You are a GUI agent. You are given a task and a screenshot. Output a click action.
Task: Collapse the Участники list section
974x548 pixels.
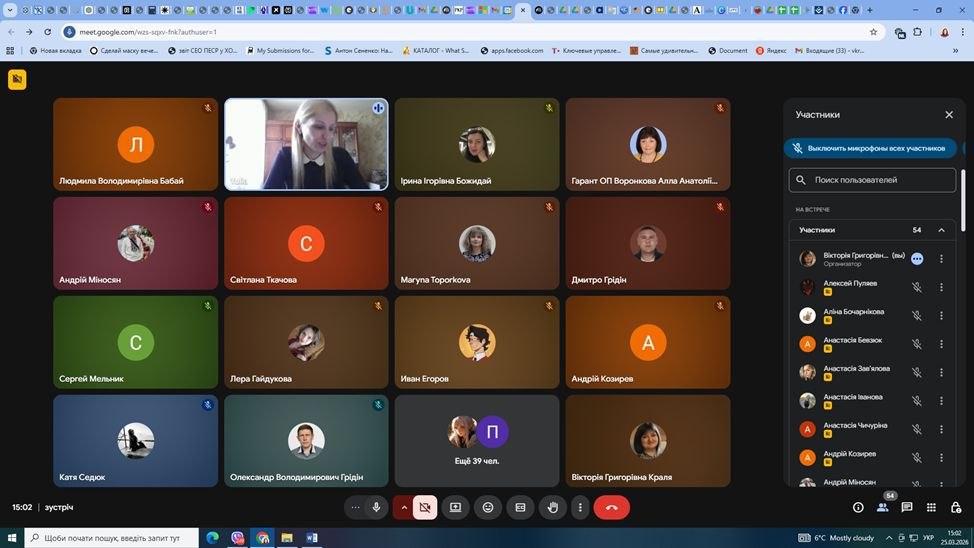coord(941,230)
